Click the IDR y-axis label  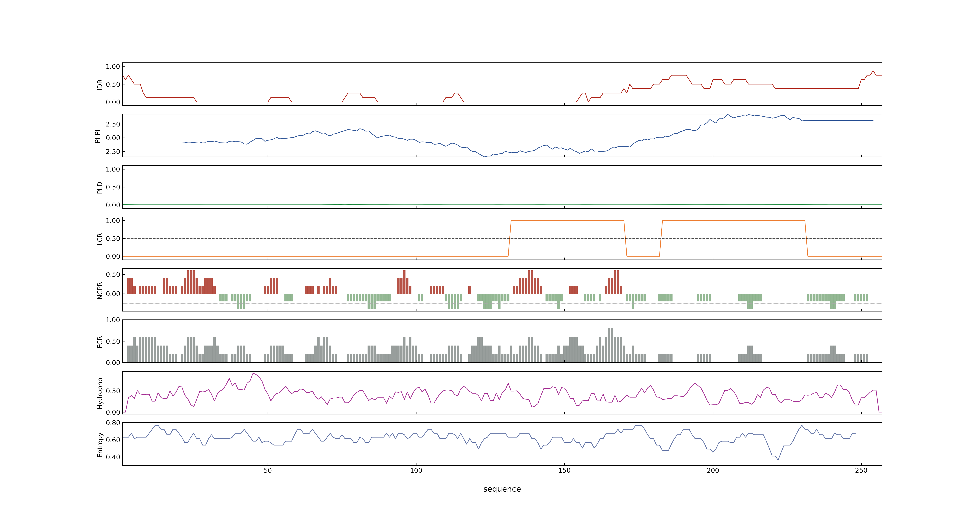click(x=100, y=85)
